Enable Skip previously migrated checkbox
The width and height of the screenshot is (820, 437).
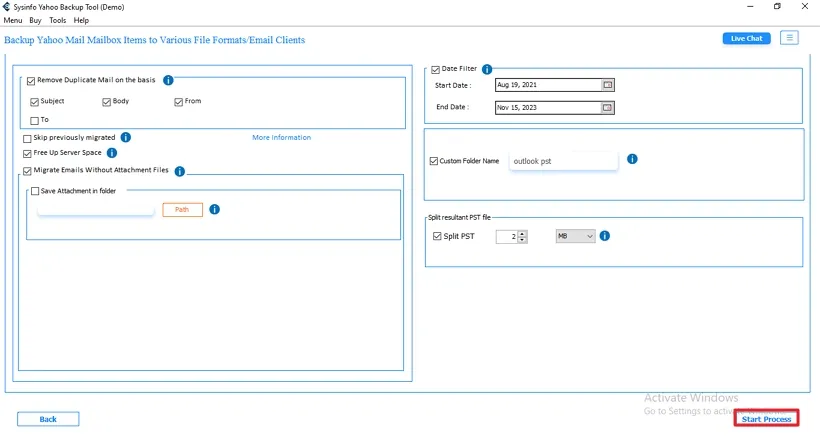pyautogui.click(x=27, y=139)
